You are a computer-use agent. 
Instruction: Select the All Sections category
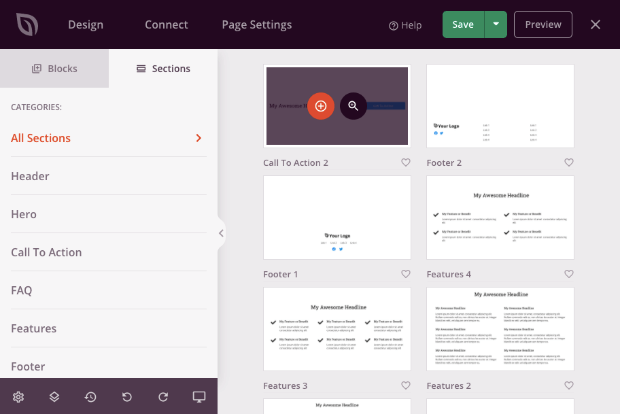[x=108, y=138]
